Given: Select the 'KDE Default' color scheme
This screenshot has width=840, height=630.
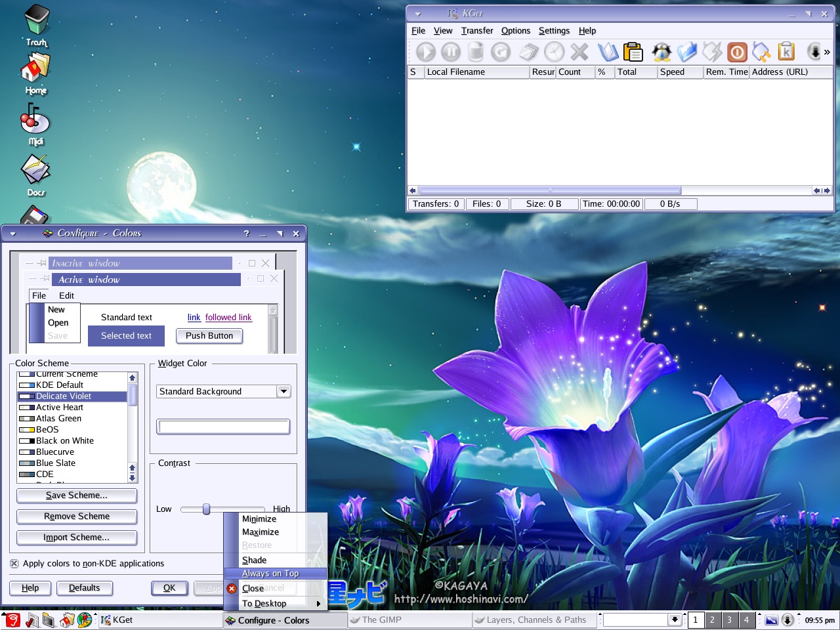Looking at the screenshot, I should click(x=72, y=385).
